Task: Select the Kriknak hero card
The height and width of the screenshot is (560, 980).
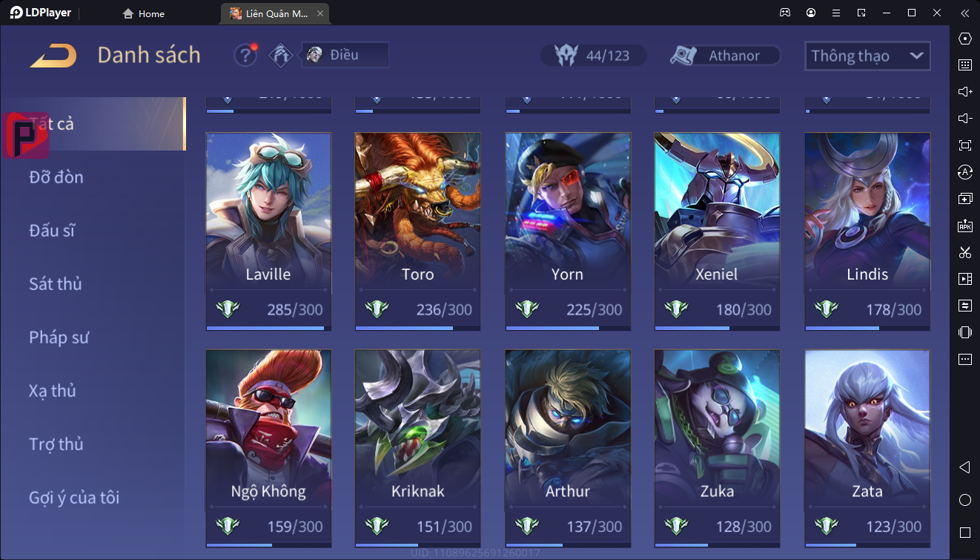Action: pos(417,449)
